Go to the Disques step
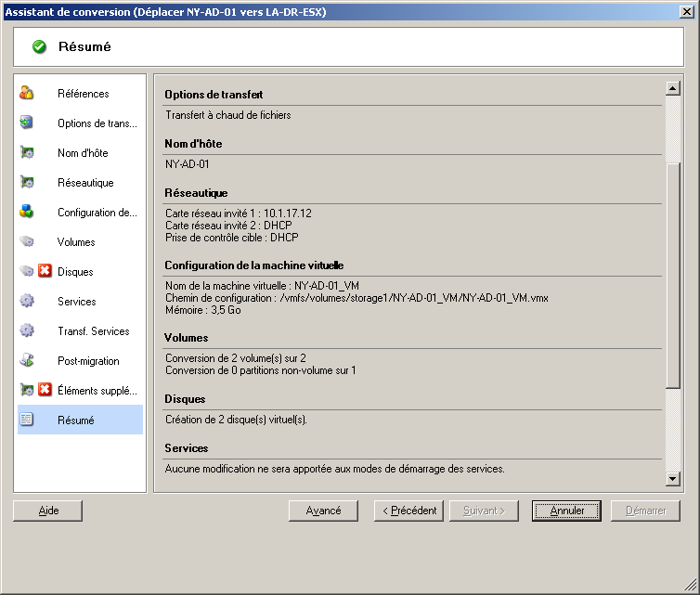This screenshot has width=700, height=595. [75, 272]
